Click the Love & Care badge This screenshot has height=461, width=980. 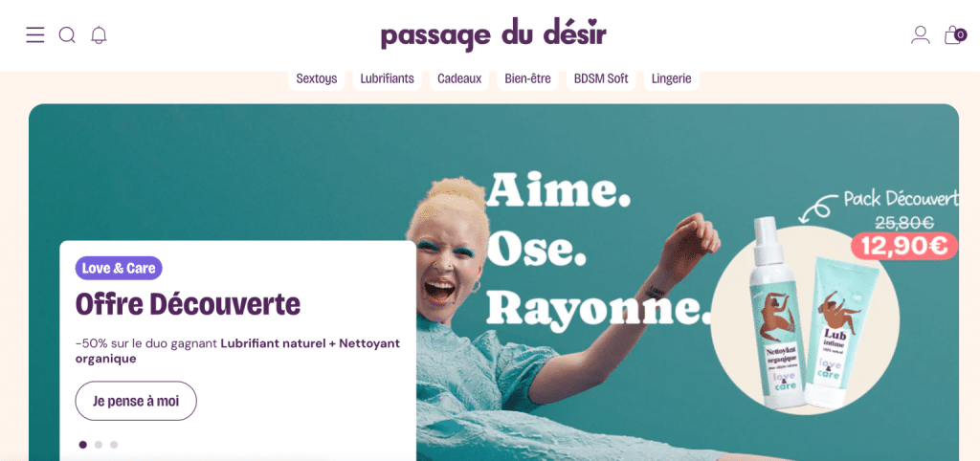[119, 269]
